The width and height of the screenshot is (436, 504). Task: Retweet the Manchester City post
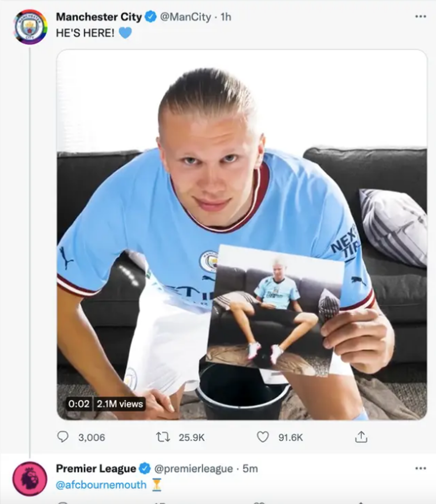coord(163,437)
